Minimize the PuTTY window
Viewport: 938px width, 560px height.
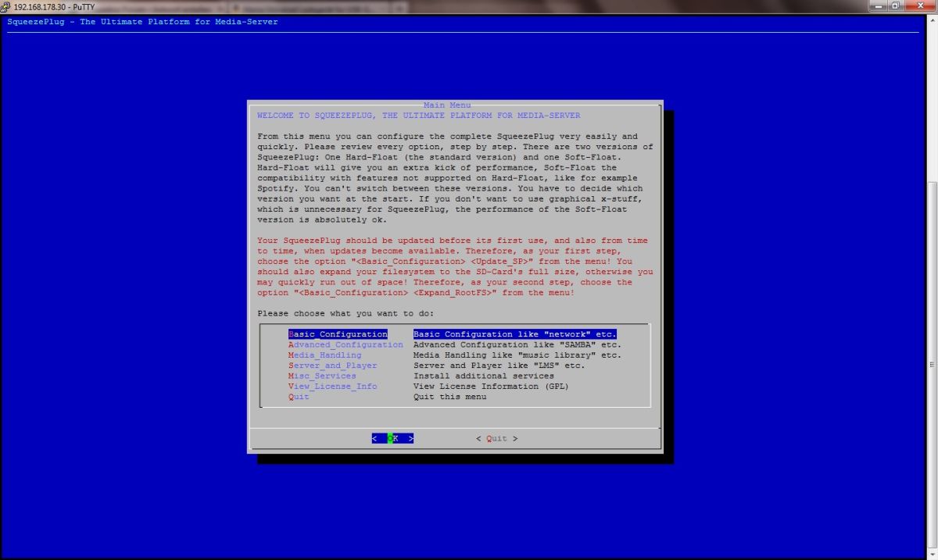pyautogui.click(x=878, y=5)
